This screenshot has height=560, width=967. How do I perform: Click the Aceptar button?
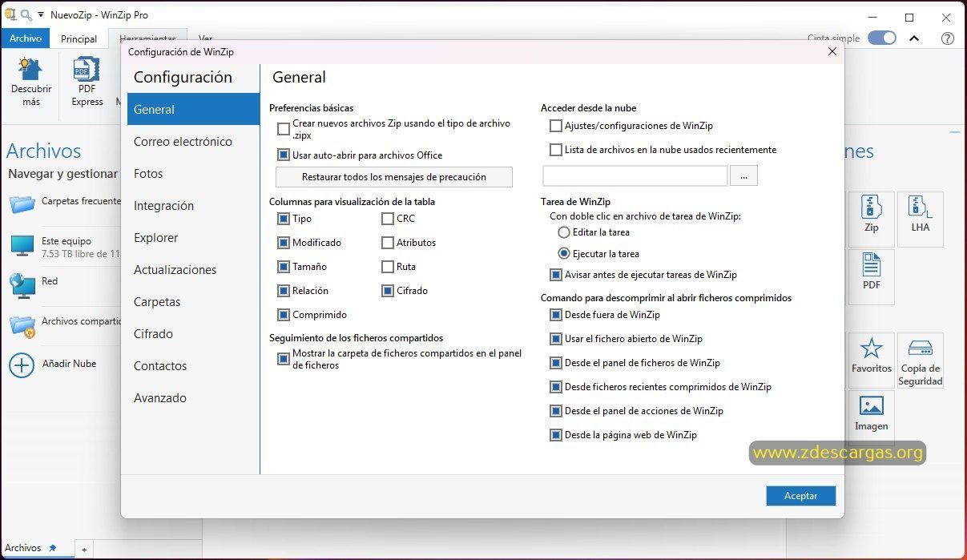801,496
